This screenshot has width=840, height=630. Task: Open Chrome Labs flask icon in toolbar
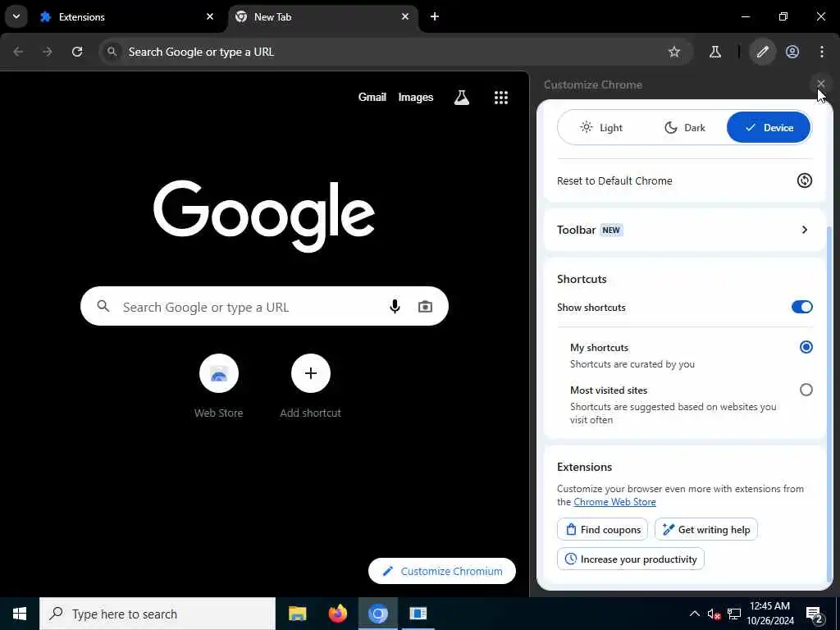tap(715, 52)
